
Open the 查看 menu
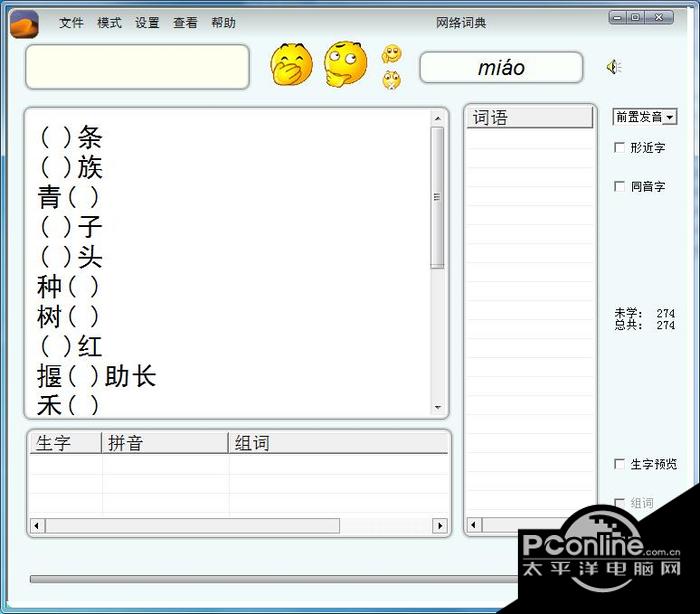[185, 22]
